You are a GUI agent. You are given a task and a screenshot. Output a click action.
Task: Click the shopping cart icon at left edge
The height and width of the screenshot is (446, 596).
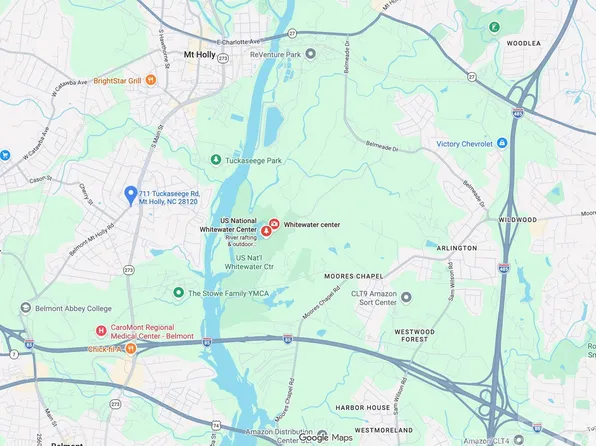pyautogui.click(x=5, y=155)
